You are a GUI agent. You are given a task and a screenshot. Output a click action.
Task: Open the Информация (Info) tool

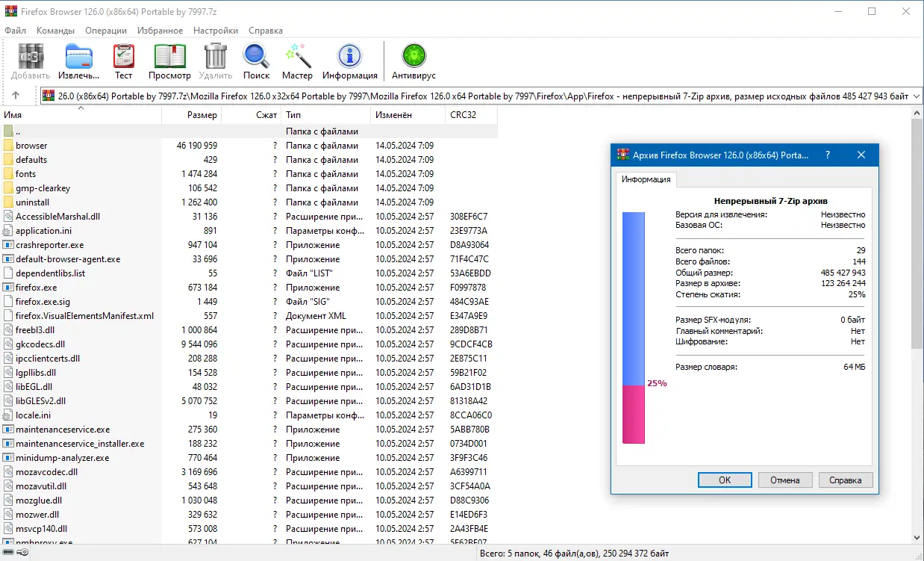[x=349, y=57]
